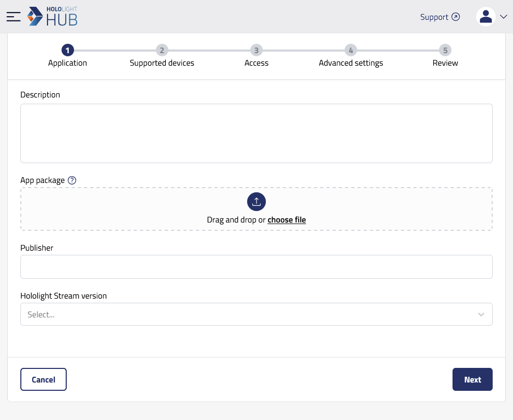
Task: Click the Description field label
Action: (40, 95)
